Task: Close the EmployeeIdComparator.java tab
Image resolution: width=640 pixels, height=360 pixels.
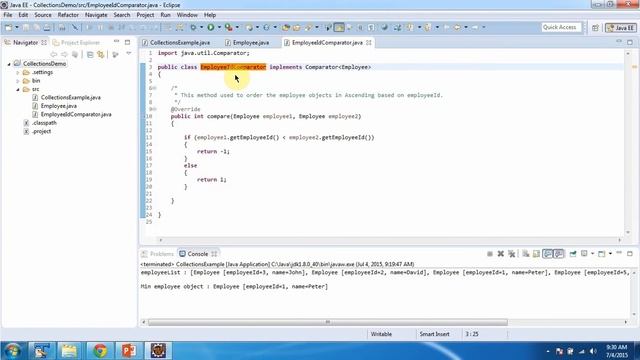Action: [369, 42]
